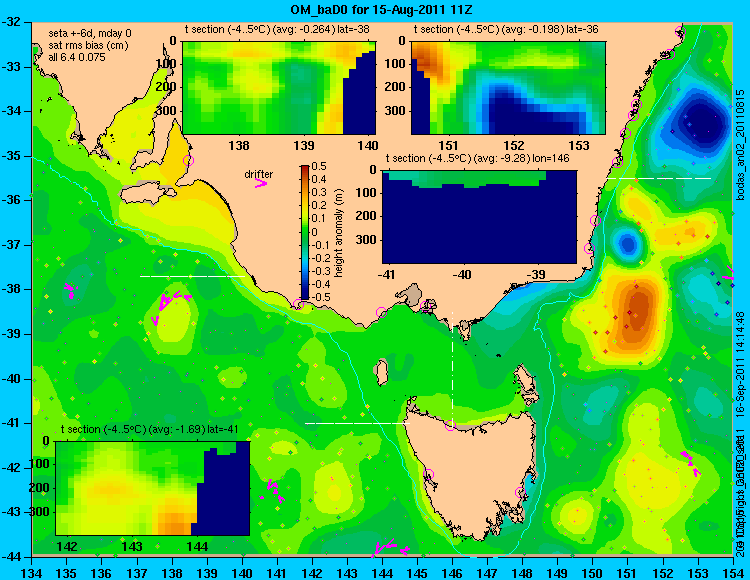Click the 'all 6.4 0.075' statistics line
This screenshot has height=580, width=750.
tap(77, 57)
